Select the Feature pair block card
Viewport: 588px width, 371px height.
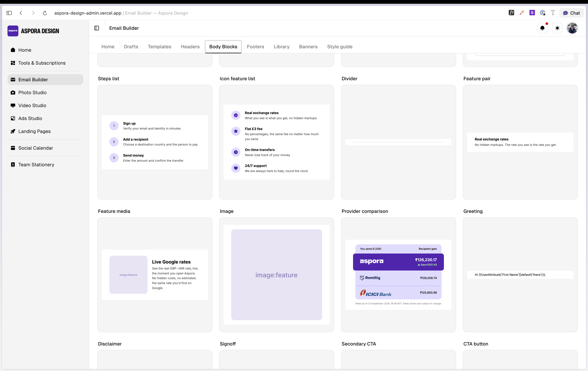(520, 142)
